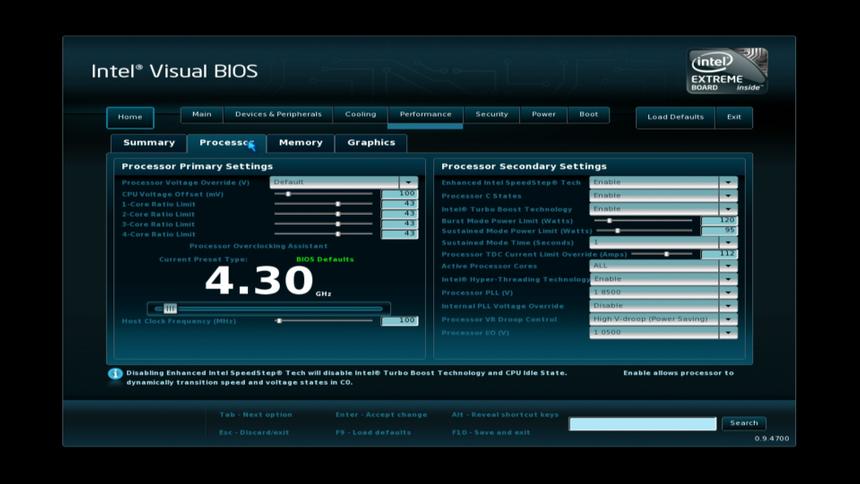
Task: Click the search text field
Action: click(642, 424)
